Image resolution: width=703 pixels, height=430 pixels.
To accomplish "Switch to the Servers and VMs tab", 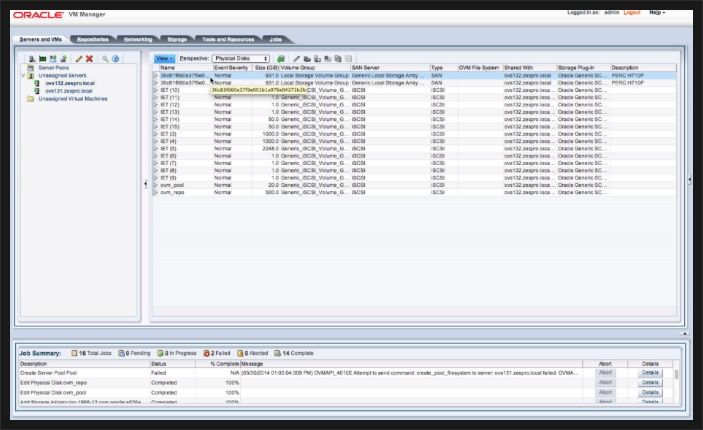I will coord(40,39).
